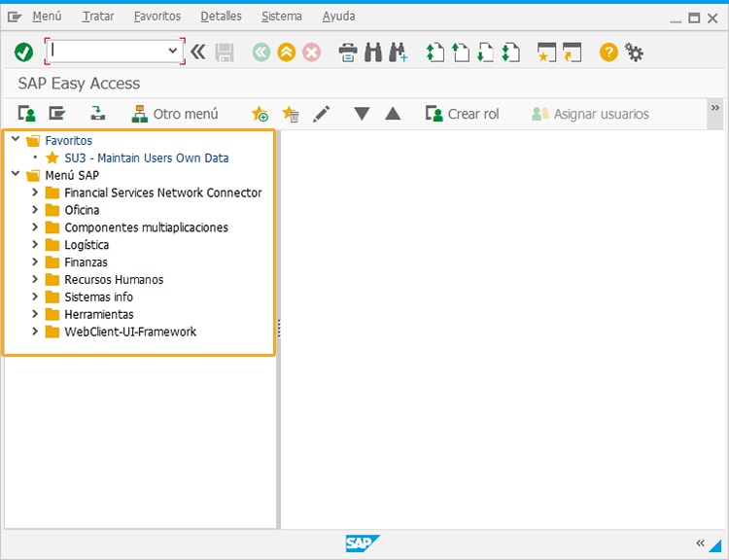729x560 pixels.
Task: Click the Delete Favorites star-trash icon
Action: 291,114
